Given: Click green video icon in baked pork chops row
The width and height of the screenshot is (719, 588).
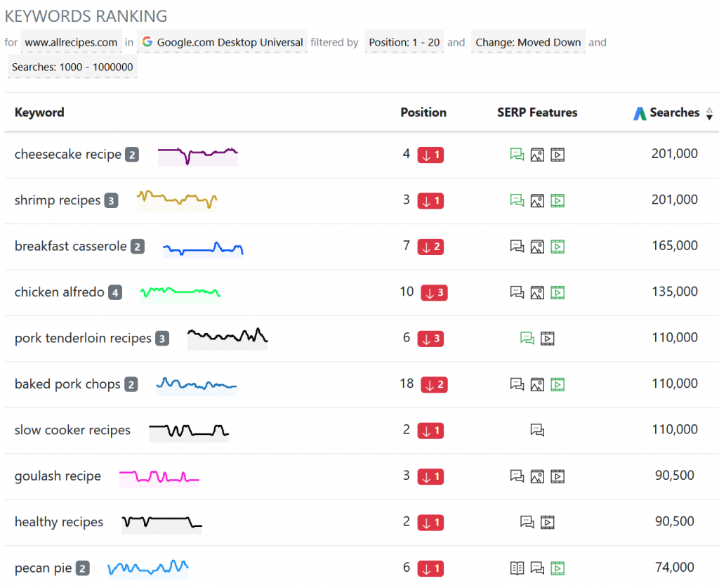Looking at the screenshot, I should (557, 384).
